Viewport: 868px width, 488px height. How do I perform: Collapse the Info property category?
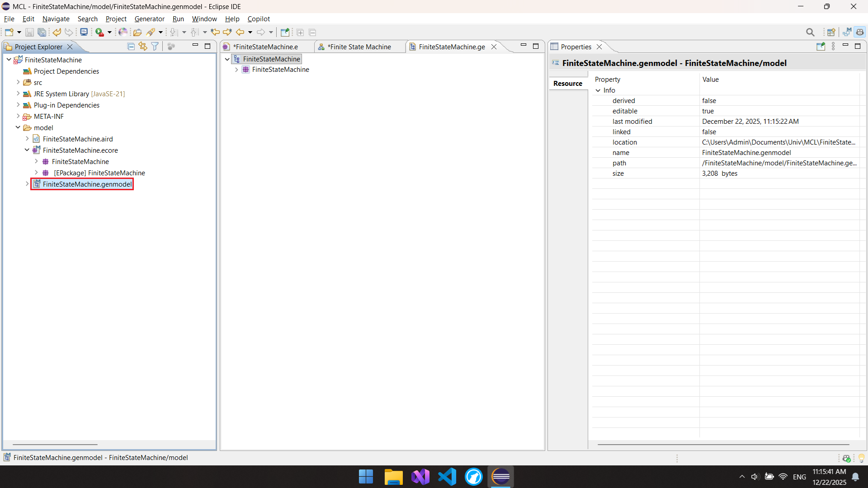point(598,90)
